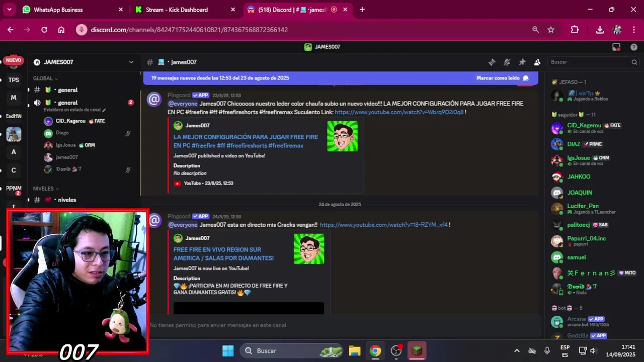This screenshot has width=644, height=362.
Task: Switch to Stream - Kick Dashboard tab
Action: point(185,10)
